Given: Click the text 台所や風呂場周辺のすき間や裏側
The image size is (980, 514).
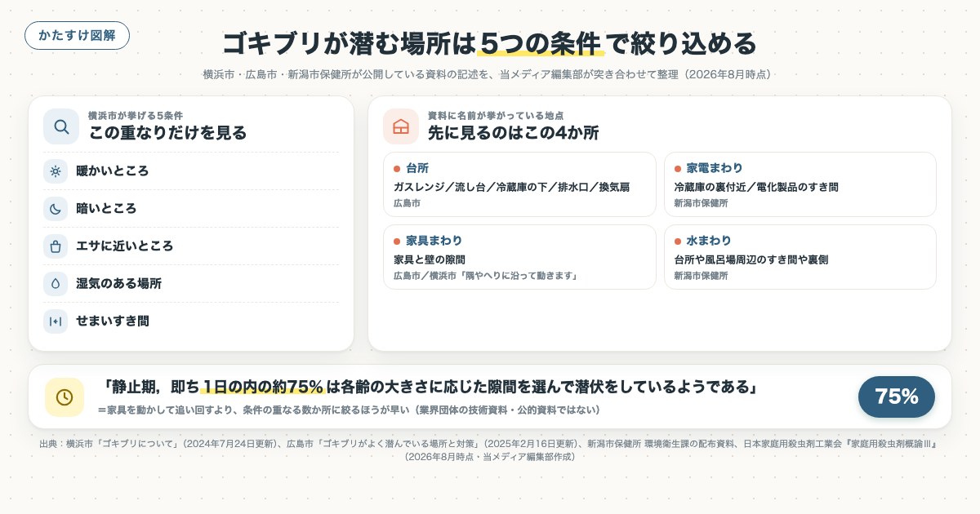Looking at the screenshot, I should pos(751,259).
